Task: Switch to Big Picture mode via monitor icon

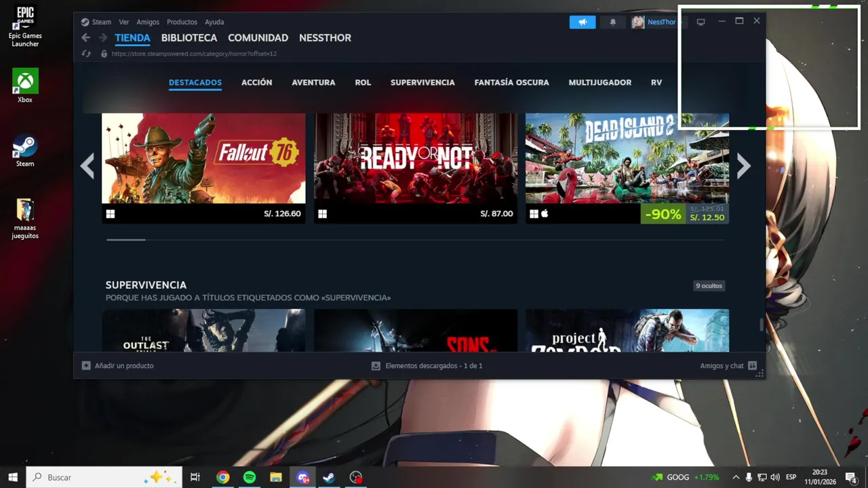Action: point(701,22)
